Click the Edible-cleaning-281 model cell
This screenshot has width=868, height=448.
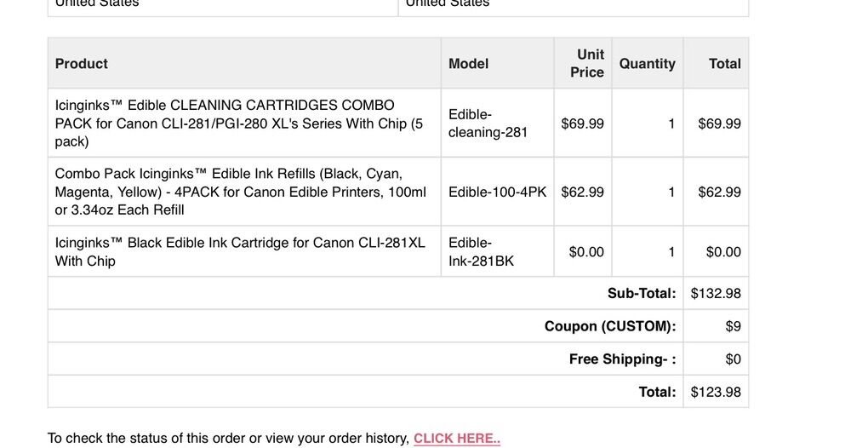488,123
